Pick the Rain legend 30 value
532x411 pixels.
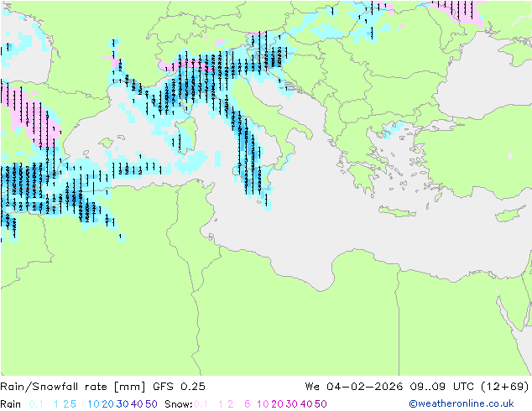pyautogui.click(x=123, y=404)
